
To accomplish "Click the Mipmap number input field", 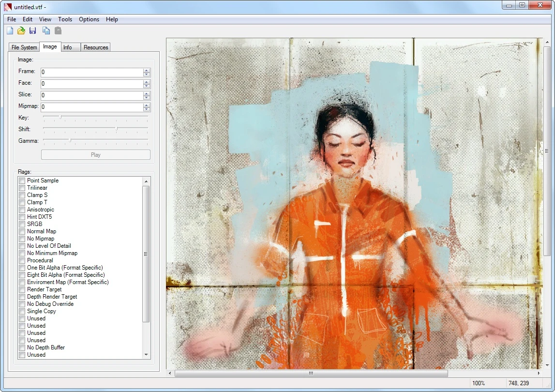I will pos(92,107).
